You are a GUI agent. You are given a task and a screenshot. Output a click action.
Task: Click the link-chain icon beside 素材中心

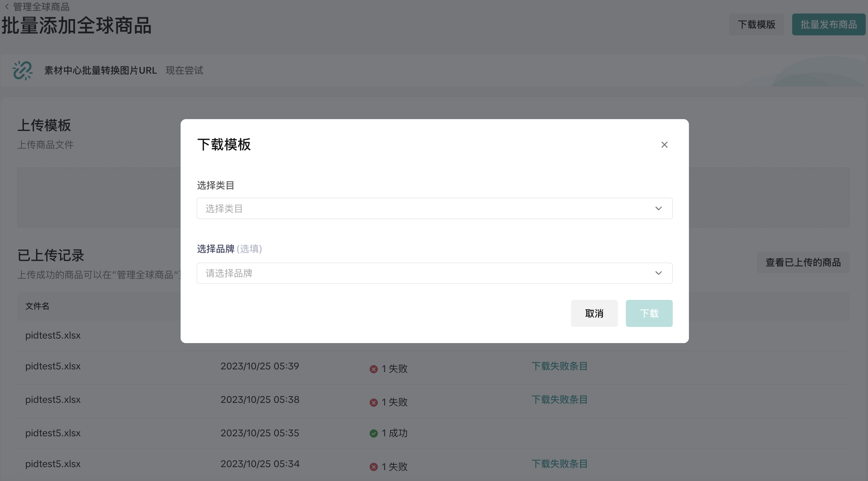point(23,70)
